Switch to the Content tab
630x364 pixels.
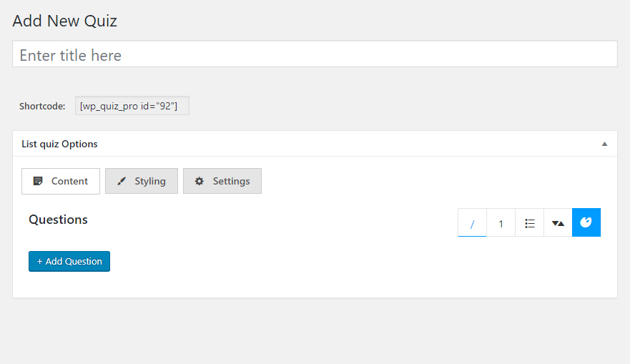61,181
